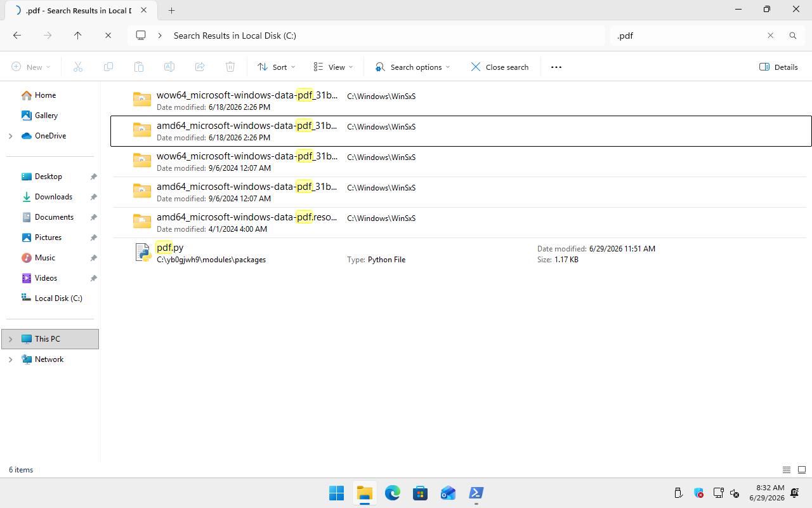Click the Rename icon in toolbar
Viewport: 812px width, 508px height.
click(169, 67)
